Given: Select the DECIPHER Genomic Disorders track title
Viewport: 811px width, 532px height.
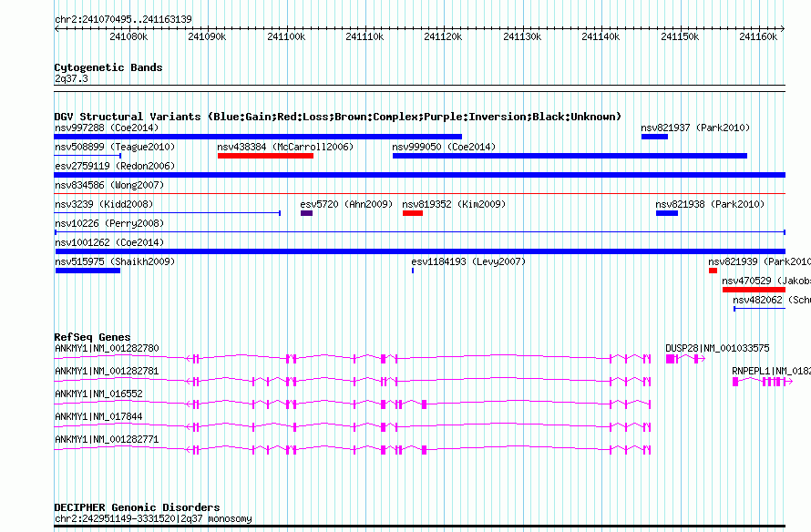Looking at the screenshot, I should click(137, 507).
